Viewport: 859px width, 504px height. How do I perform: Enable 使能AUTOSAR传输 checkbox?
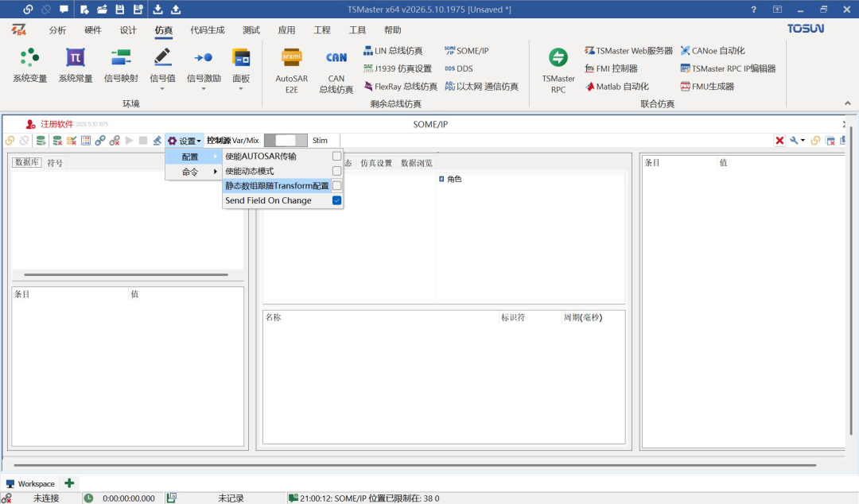coord(337,156)
